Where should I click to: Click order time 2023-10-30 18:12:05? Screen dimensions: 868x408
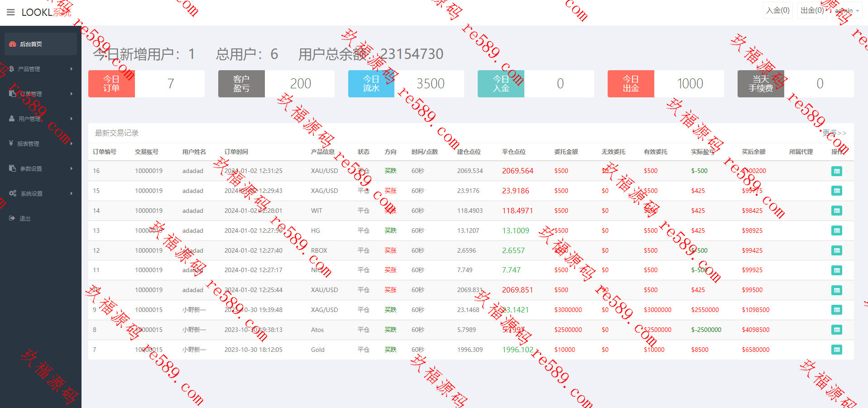(254, 350)
